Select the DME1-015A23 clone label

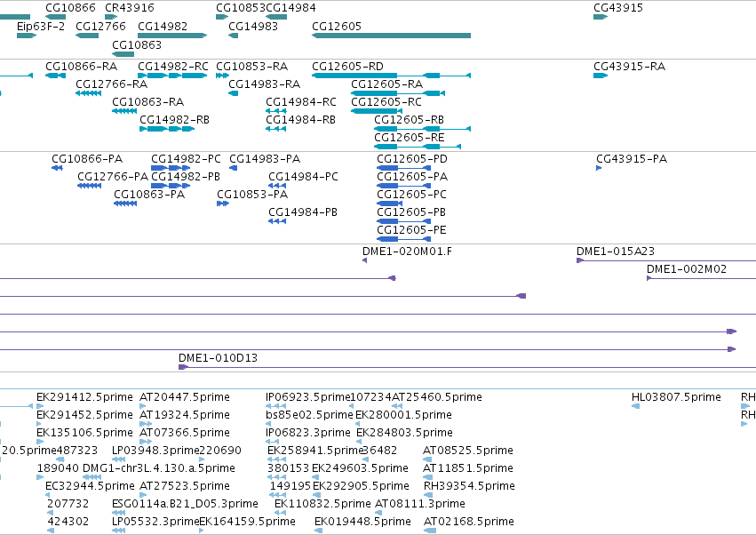(x=616, y=252)
